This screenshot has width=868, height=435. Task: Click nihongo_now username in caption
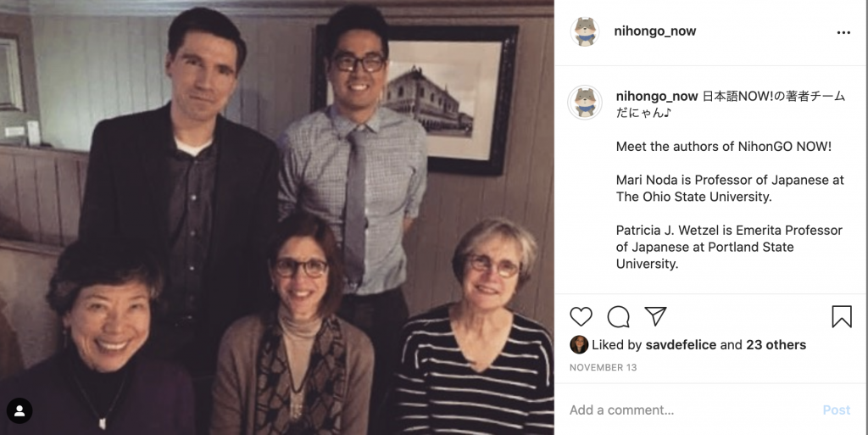click(657, 96)
